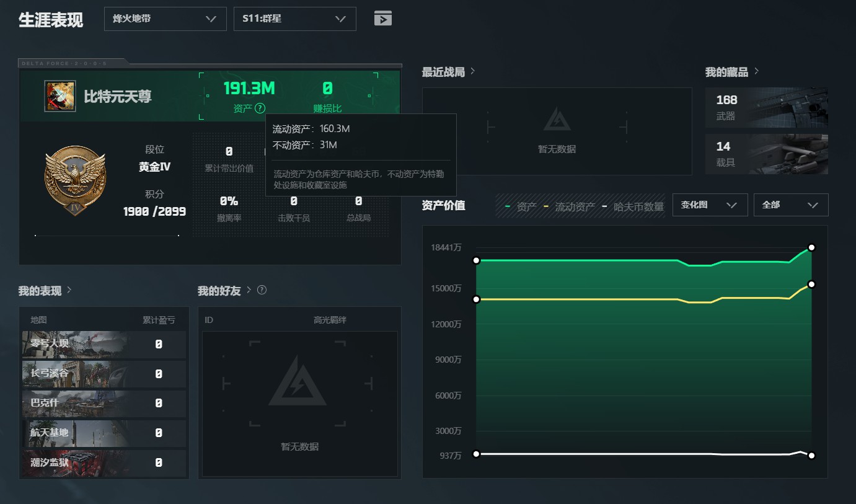Toggle 流动资产 yellow legend series

click(x=569, y=206)
